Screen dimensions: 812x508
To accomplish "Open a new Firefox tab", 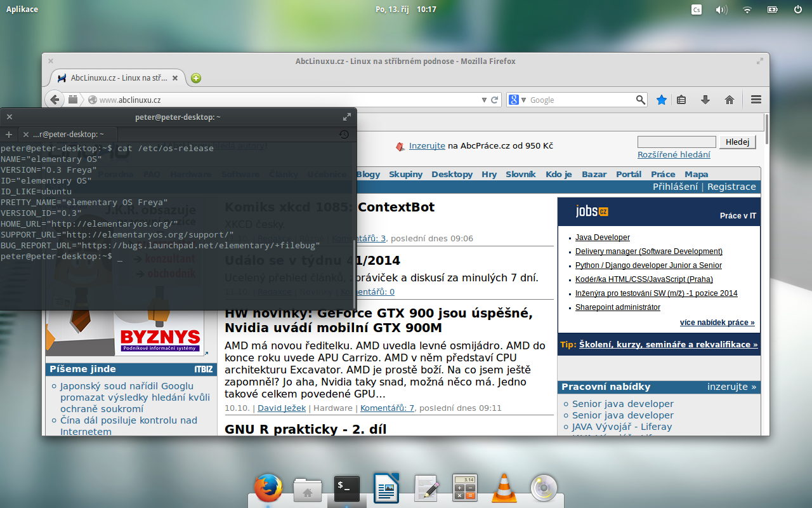I will (196, 78).
